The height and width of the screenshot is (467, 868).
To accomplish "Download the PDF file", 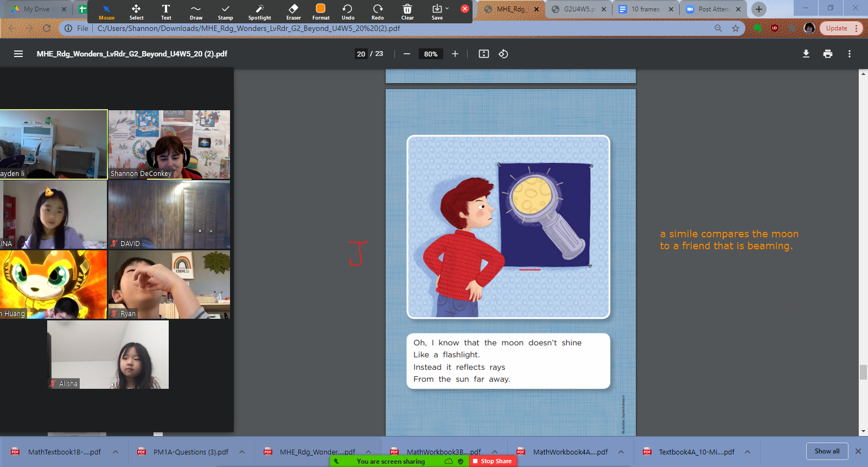I will [806, 54].
